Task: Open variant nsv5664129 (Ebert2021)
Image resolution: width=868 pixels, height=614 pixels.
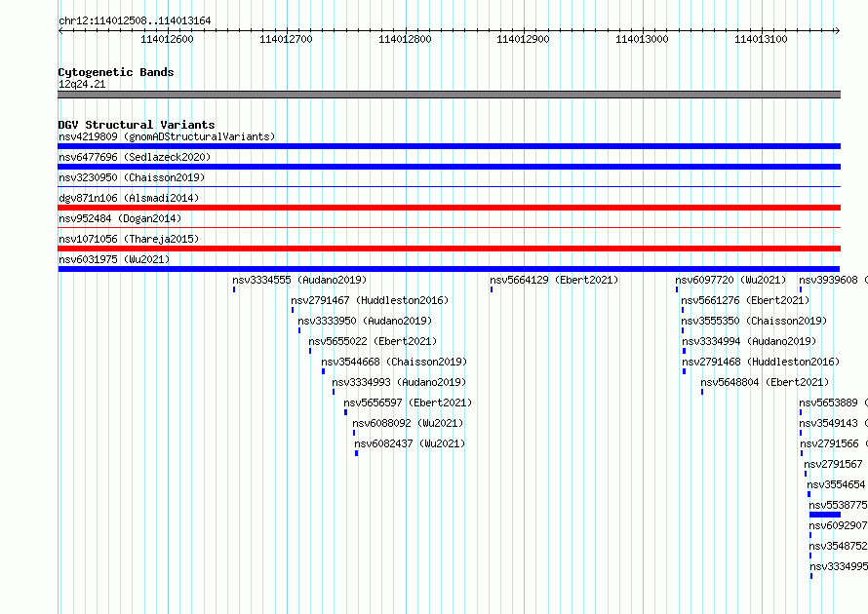Action: 554,280
